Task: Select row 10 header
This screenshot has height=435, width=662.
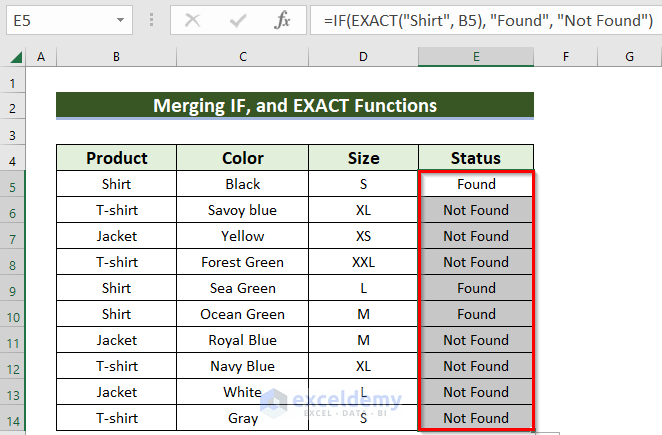Action: pyautogui.click(x=14, y=314)
